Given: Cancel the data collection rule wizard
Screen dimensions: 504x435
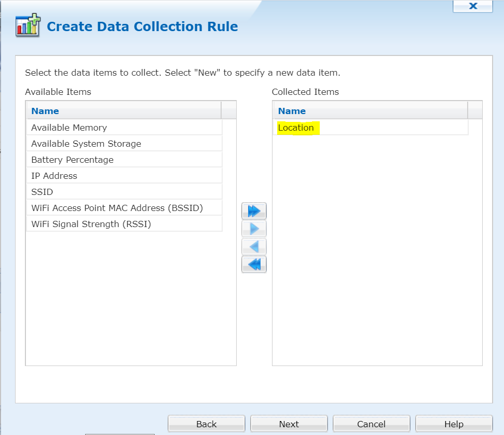Looking at the screenshot, I should point(371,424).
